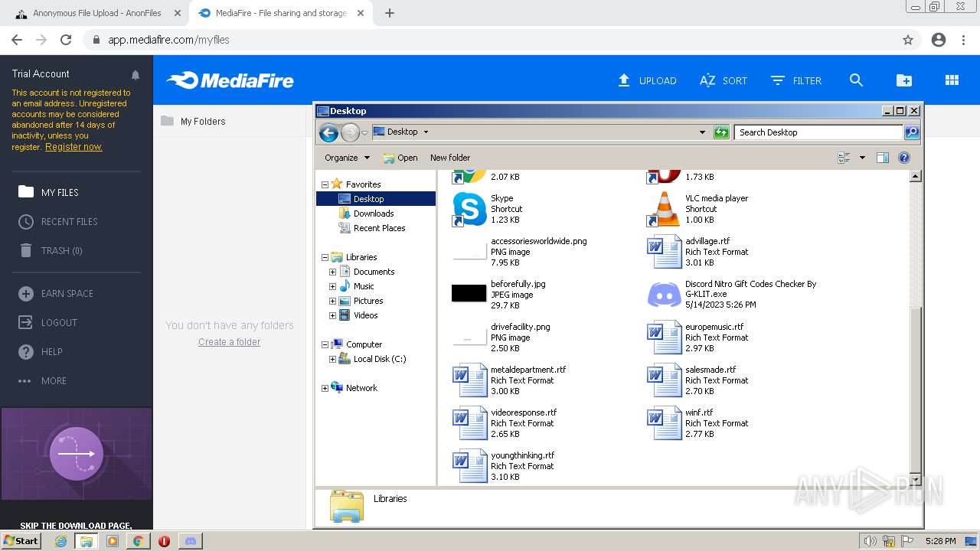
Task: Expand the Videos library node
Action: [332, 315]
